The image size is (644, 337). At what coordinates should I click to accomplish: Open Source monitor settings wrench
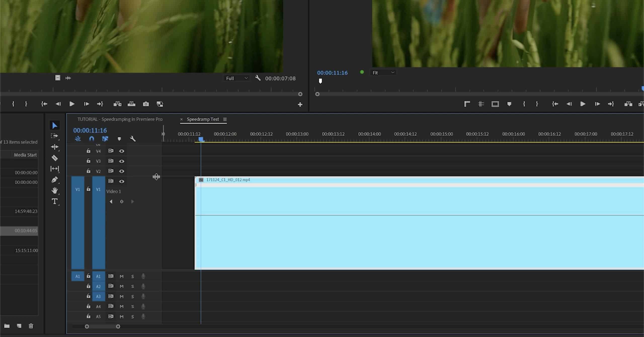pos(258,78)
